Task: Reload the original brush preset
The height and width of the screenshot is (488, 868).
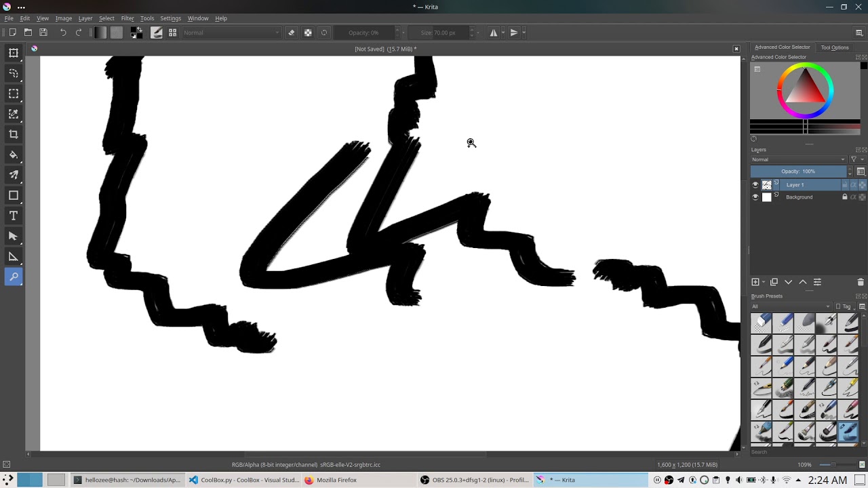Action: point(324,33)
